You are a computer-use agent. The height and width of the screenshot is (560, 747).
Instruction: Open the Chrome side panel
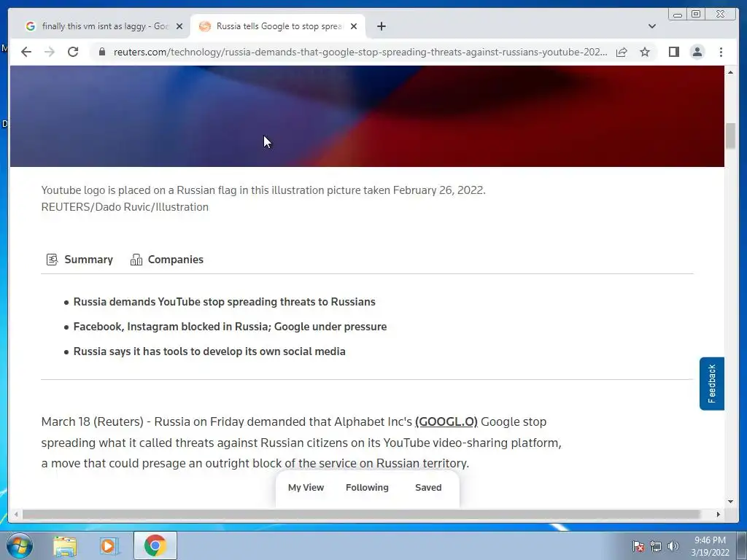pos(673,52)
